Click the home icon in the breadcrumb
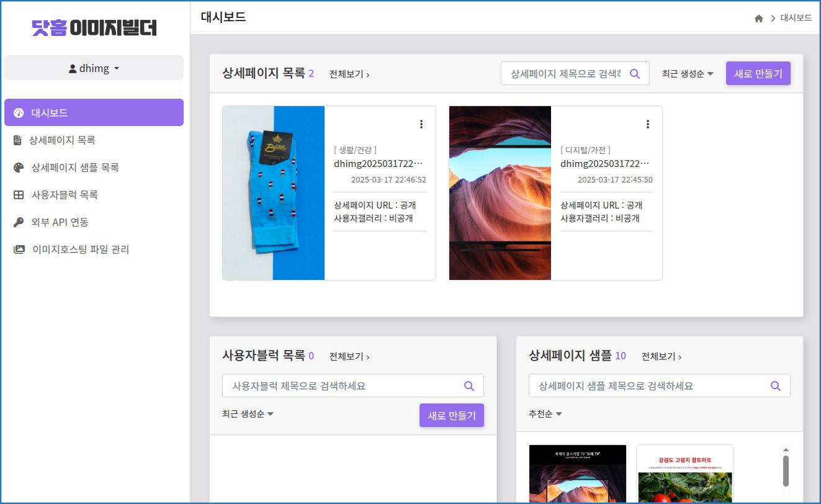 pos(758,19)
